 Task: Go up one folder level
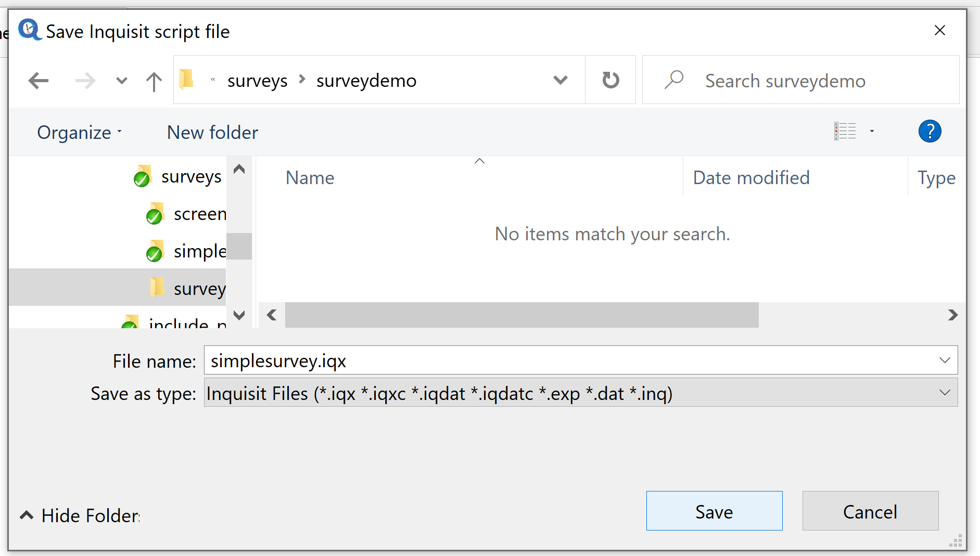click(154, 81)
